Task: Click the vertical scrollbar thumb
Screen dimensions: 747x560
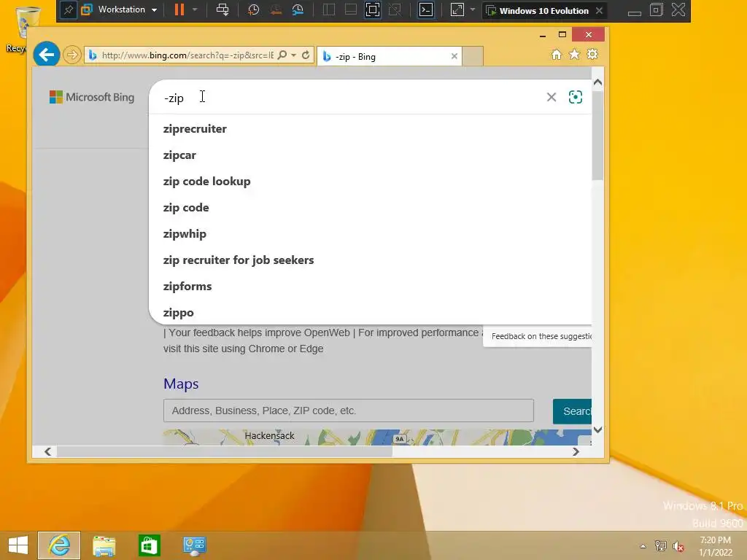Action: pyautogui.click(x=598, y=135)
